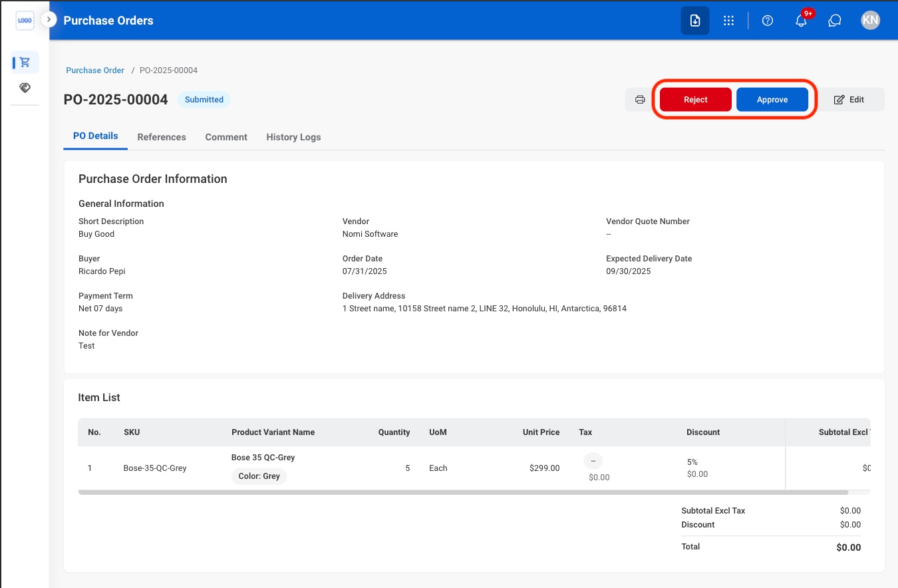Click the Buy Good short description value
This screenshot has width=898, height=588.
tap(96, 234)
